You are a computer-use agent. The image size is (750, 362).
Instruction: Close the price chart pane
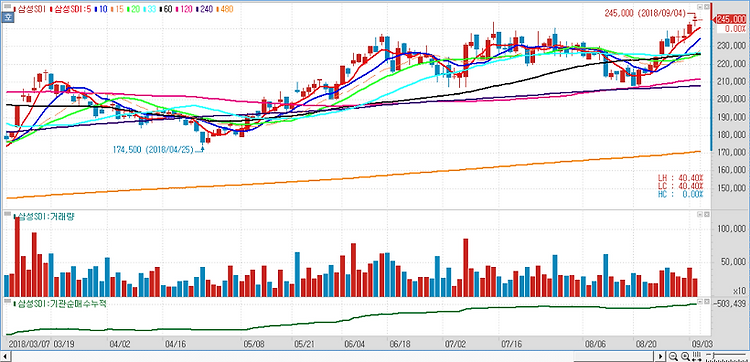706,7
